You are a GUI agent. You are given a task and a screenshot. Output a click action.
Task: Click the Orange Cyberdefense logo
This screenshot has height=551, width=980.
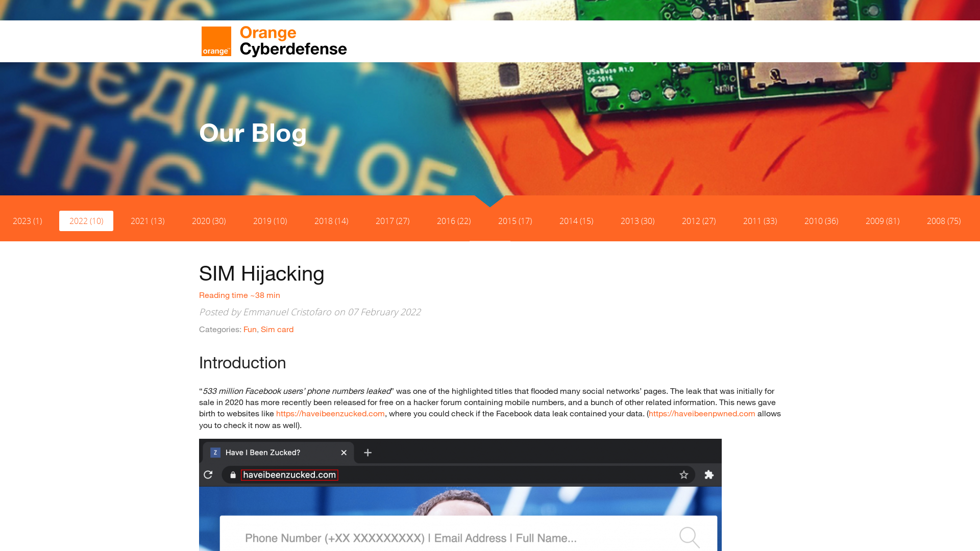coord(274,41)
